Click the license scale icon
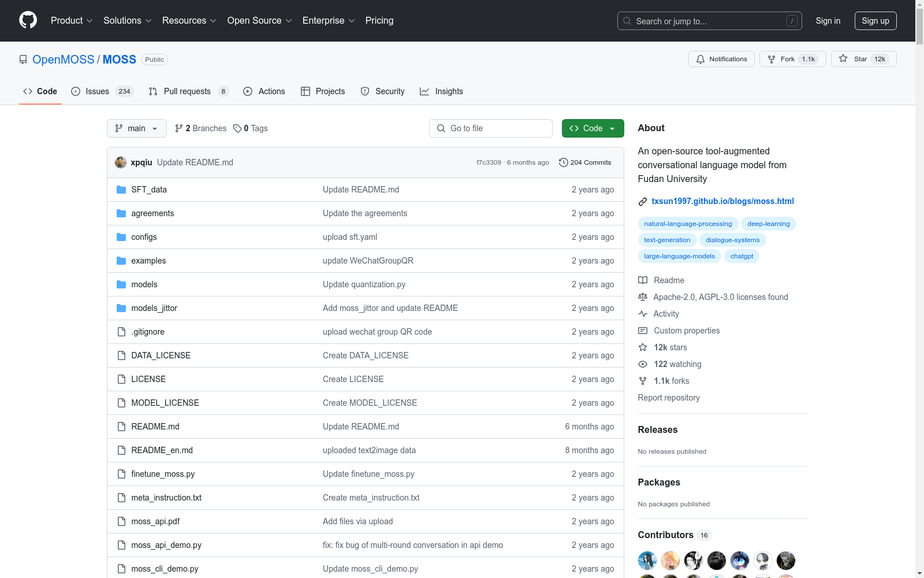 pos(643,297)
